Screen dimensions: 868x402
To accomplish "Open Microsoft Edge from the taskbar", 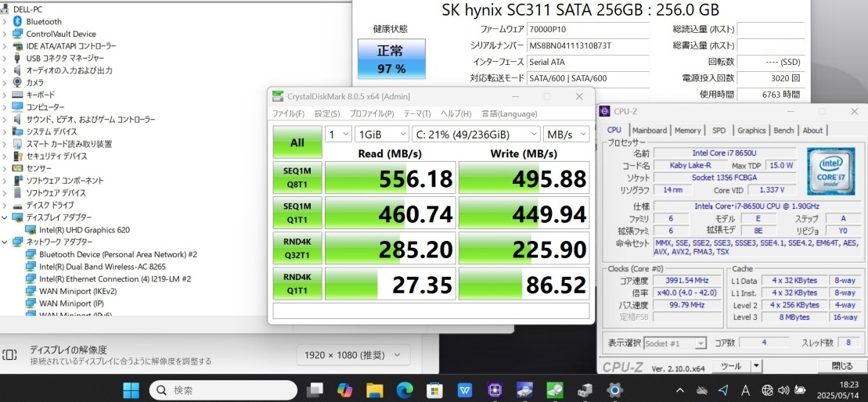I will tap(405, 389).
